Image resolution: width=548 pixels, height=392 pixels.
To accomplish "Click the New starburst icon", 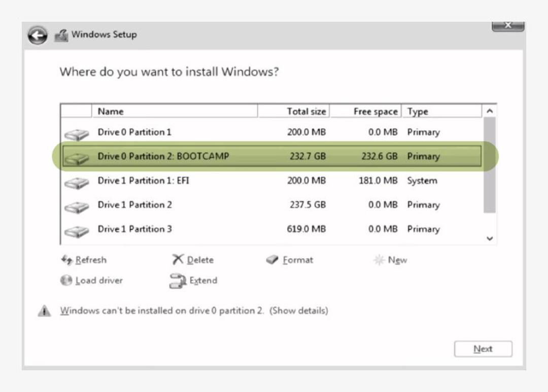I will (x=379, y=260).
